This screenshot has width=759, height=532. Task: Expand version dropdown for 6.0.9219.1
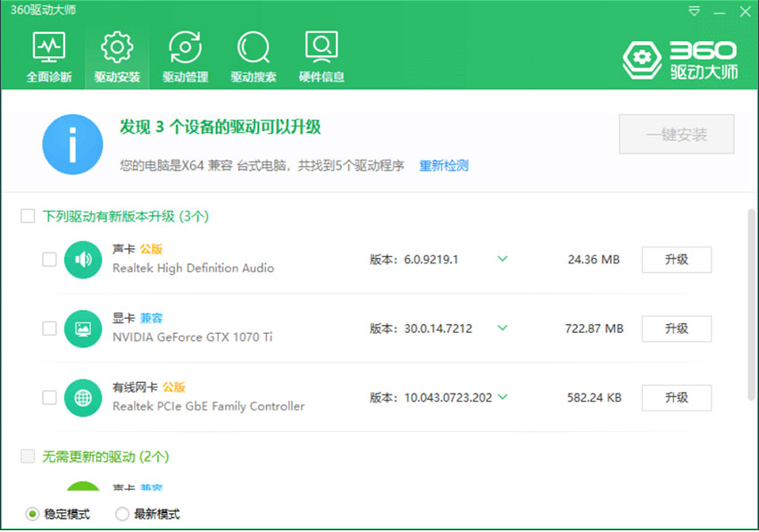(x=503, y=259)
